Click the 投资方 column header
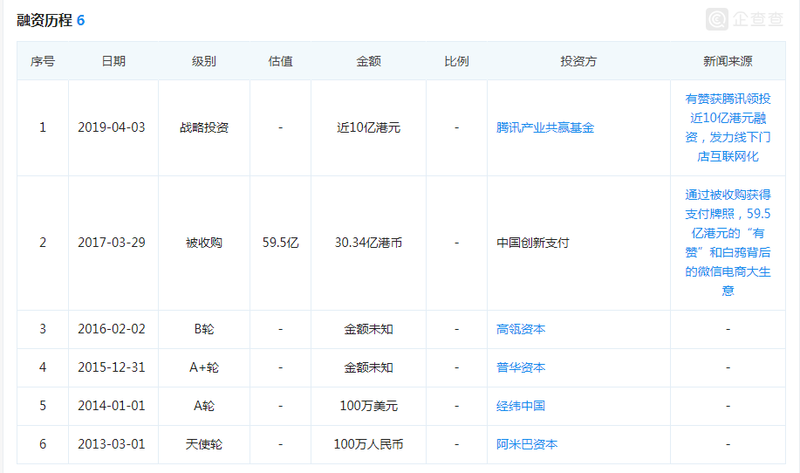800x473 pixels. click(x=579, y=61)
